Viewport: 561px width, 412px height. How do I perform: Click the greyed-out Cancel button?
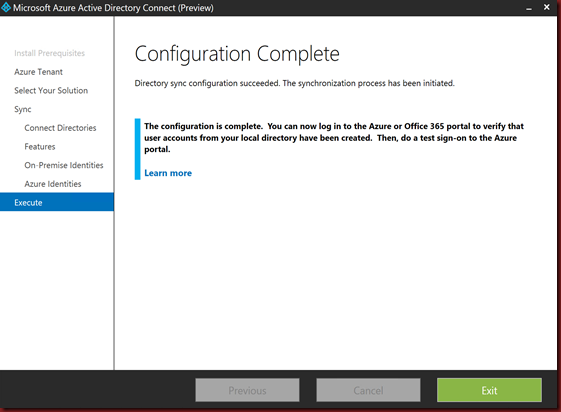pos(368,390)
